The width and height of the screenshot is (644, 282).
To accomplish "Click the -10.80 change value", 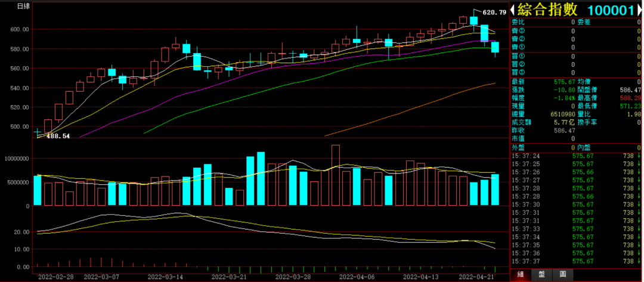I will coord(565,89).
